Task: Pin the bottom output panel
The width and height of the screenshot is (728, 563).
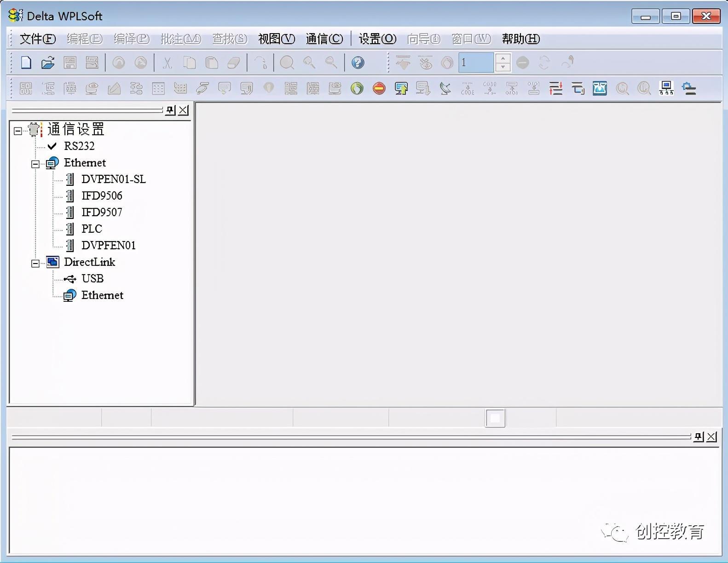Action: click(699, 437)
